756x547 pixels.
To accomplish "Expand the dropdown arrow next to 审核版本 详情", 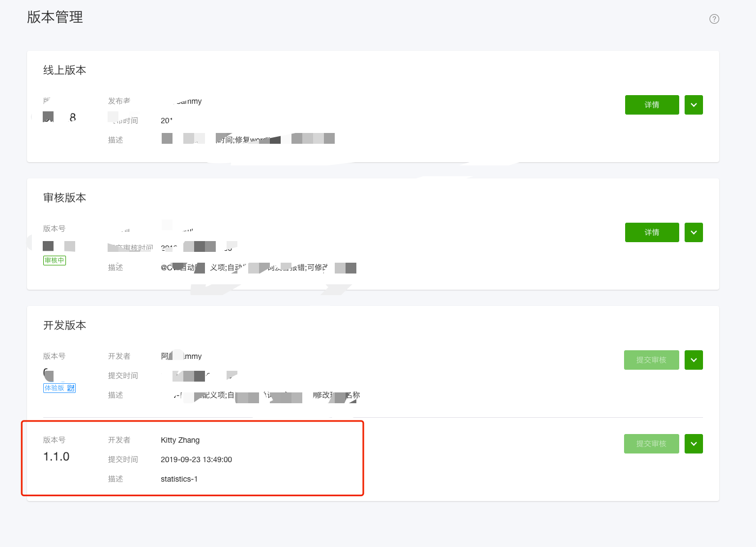I will click(x=694, y=232).
